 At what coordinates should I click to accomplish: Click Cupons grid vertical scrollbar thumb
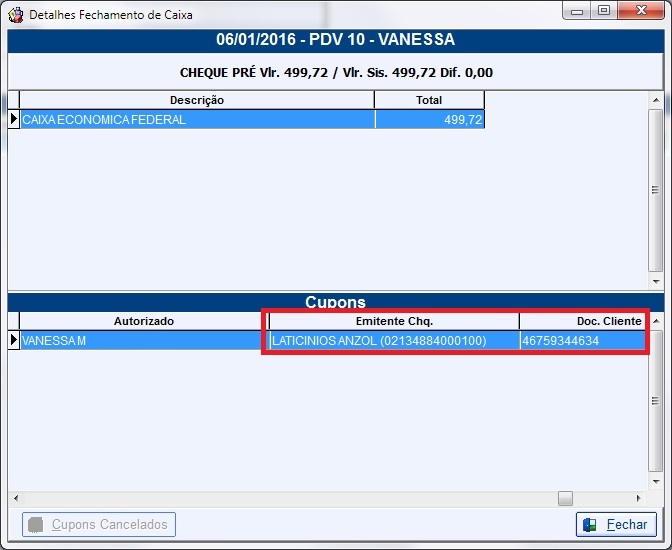click(x=656, y=401)
